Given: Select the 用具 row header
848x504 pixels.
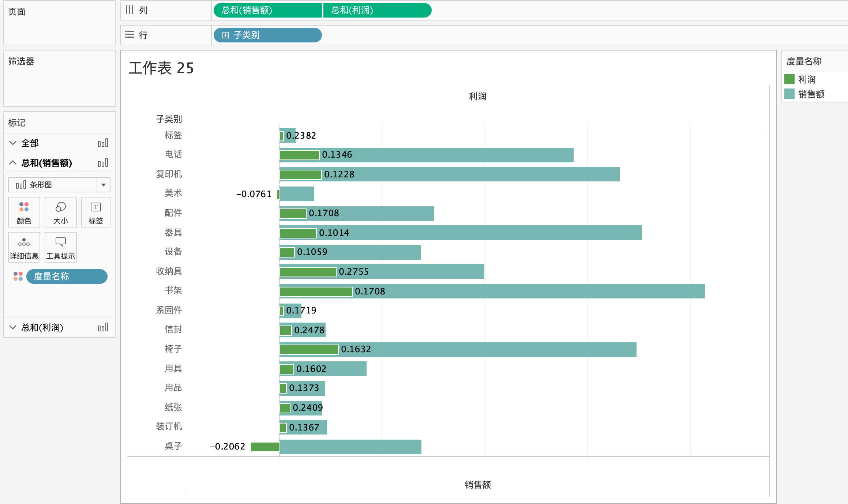Looking at the screenshot, I should [x=173, y=369].
